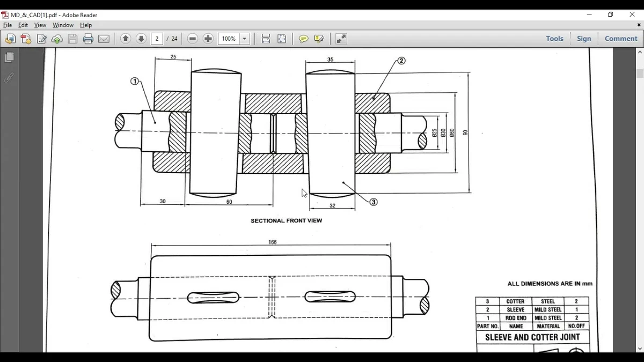Click the 'SLEEVE AND COTTER JOINT' title text
The image size is (644, 362).
tap(532, 337)
